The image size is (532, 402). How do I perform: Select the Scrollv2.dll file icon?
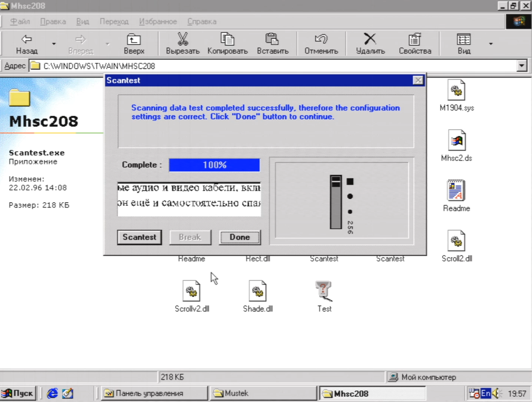point(192,291)
